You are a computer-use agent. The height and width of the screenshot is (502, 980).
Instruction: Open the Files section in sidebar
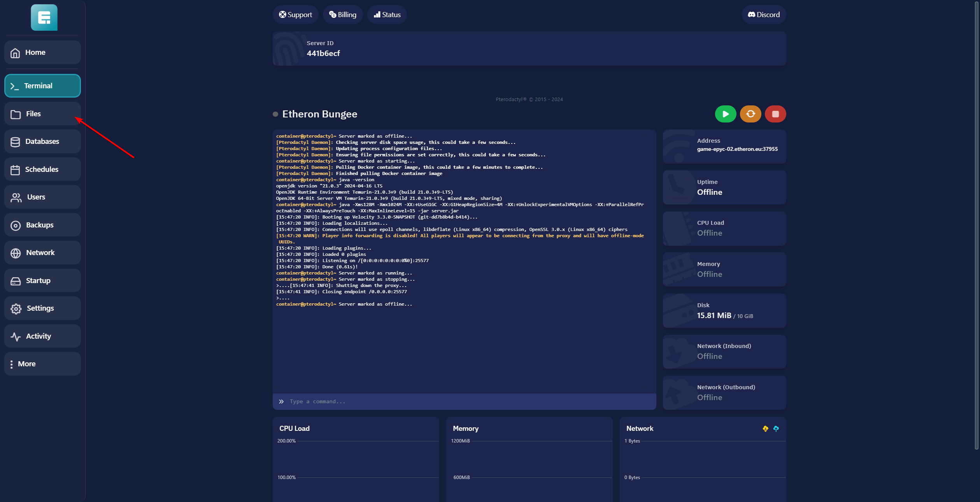(x=42, y=114)
